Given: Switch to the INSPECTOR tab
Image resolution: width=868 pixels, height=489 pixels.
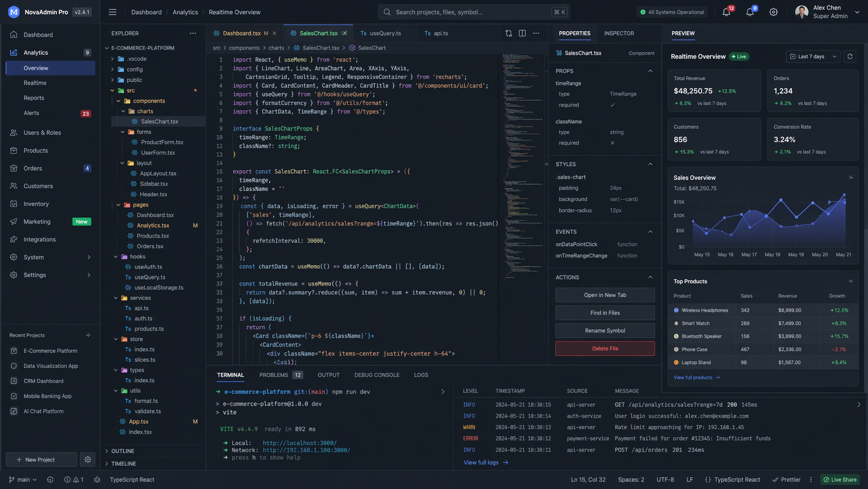Looking at the screenshot, I should (x=619, y=33).
